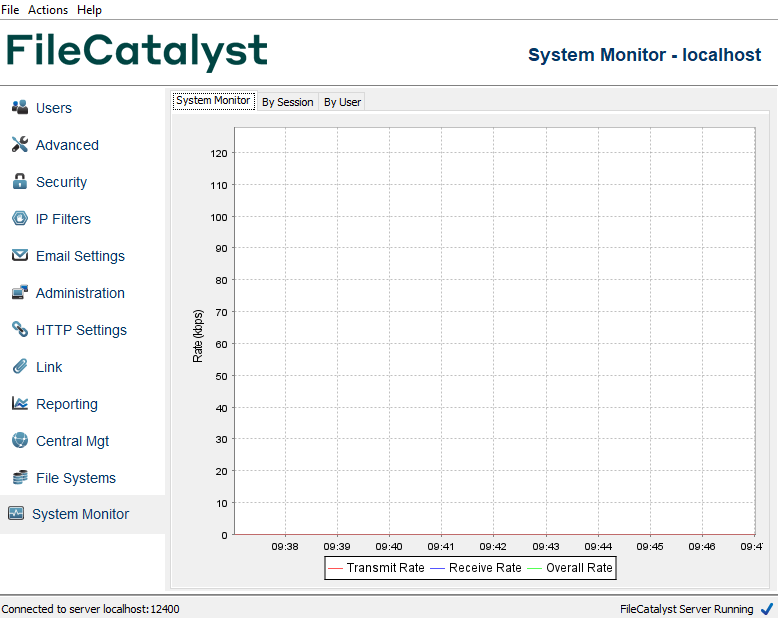The width and height of the screenshot is (778, 618).
Task: Go to the Advanced settings section
Action: tap(67, 145)
